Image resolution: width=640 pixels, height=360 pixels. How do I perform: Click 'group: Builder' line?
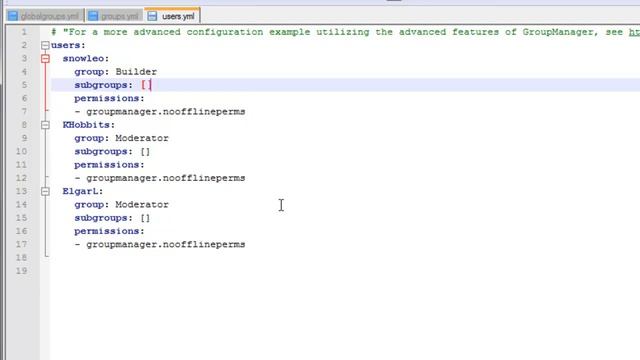coord(116,72)
